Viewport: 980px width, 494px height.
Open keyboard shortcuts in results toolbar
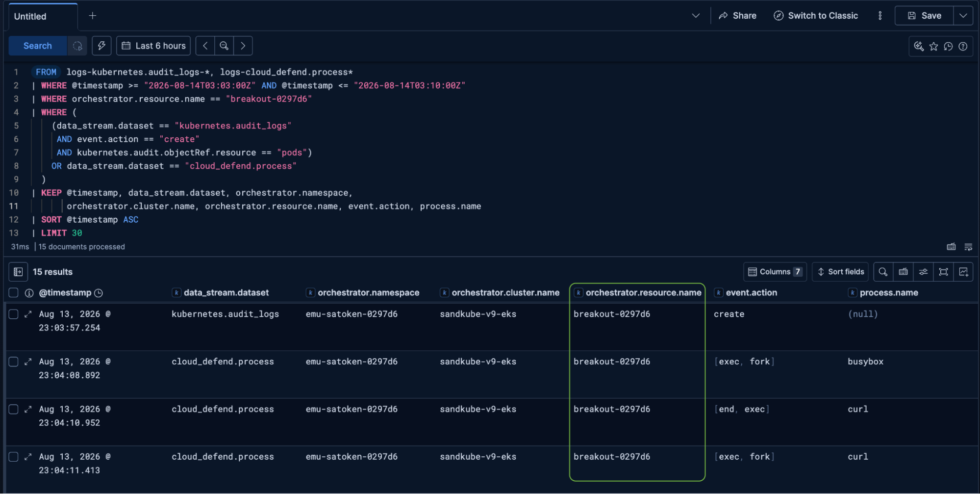903,272
